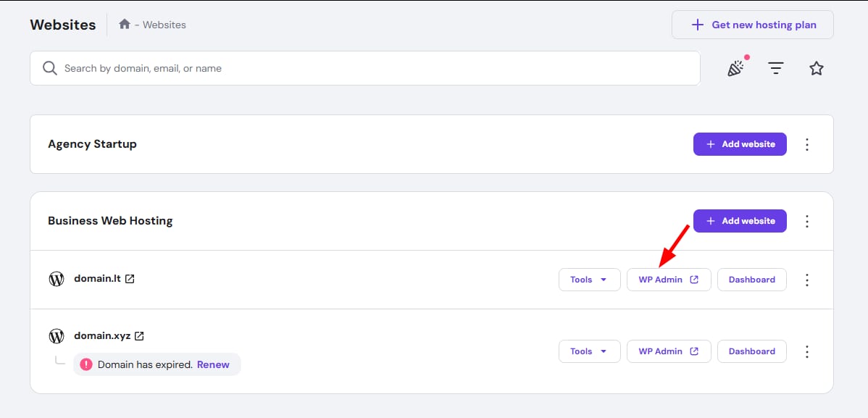Screen dimensions: 868x418
Task: Open three-dot menu for Agency Startup
Action: point(807,144)
